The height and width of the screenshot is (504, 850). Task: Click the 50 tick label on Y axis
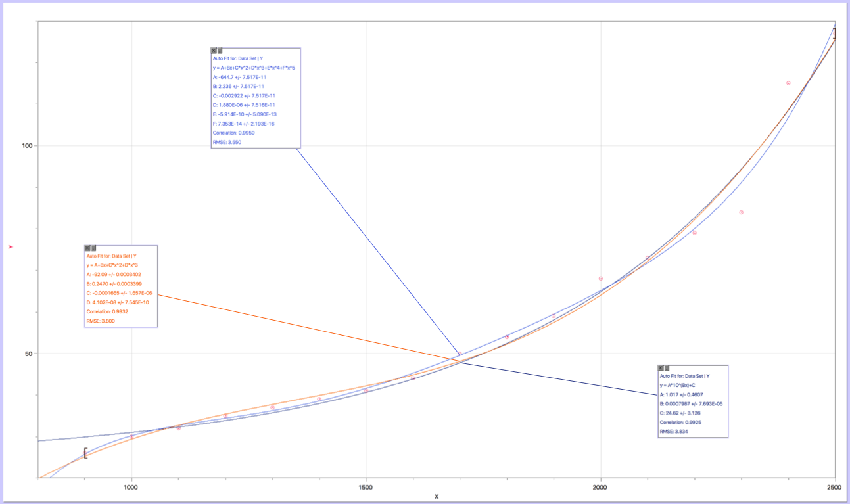(26, 354)
